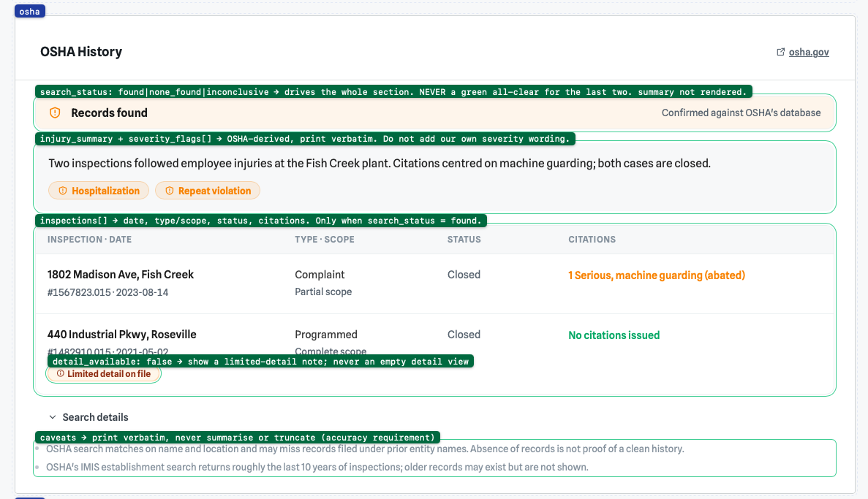Click the caveat about IMIS ten-year search
The image size is (868, 499).
[x=317, y=467]
